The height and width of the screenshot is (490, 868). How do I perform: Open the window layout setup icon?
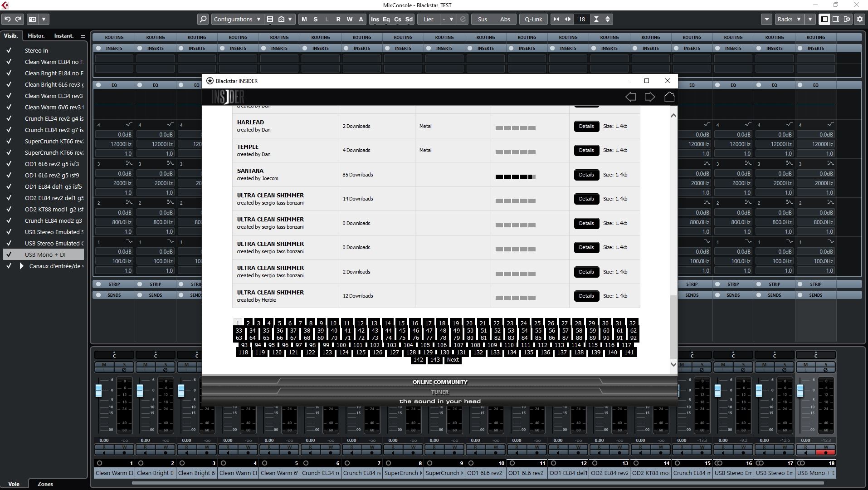pos(847,19)
